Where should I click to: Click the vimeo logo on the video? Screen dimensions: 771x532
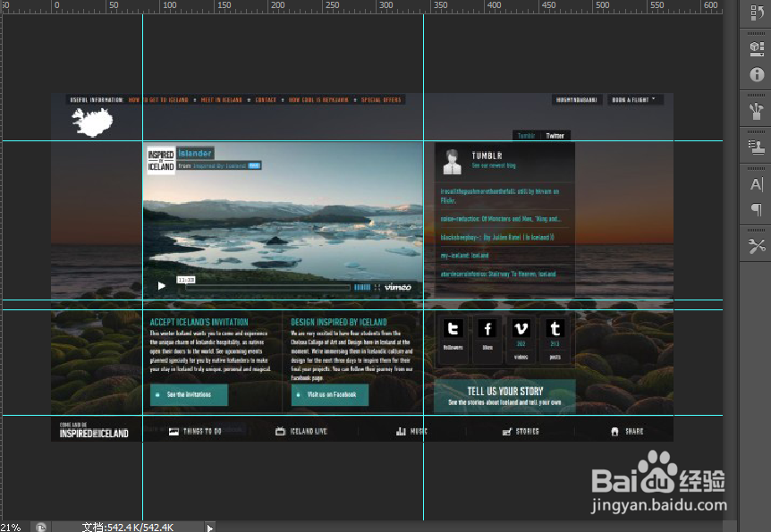tap(397, 287)
